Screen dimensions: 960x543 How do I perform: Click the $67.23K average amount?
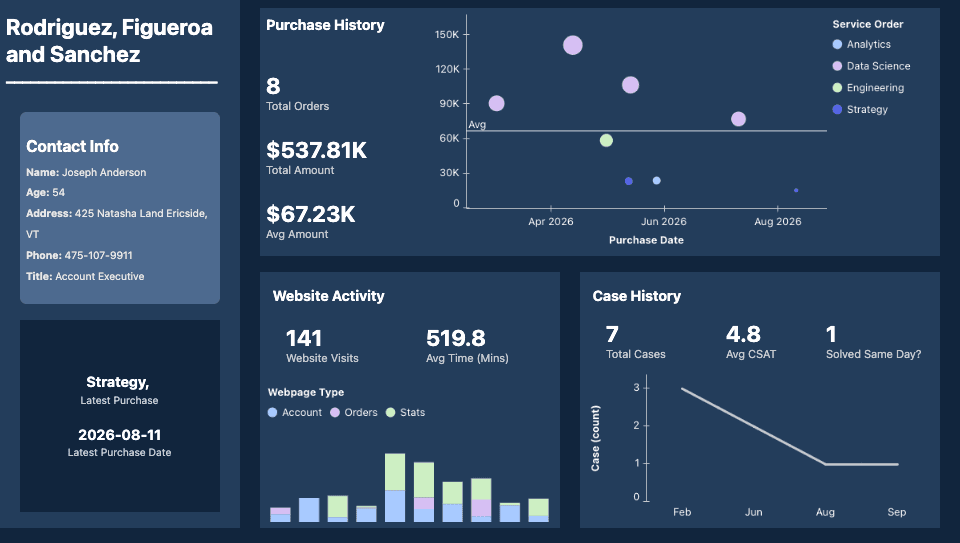(x=310, y=214)
